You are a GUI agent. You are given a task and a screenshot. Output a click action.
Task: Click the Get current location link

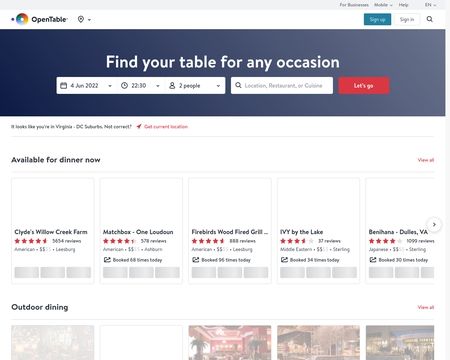click(x=166, y=127)
